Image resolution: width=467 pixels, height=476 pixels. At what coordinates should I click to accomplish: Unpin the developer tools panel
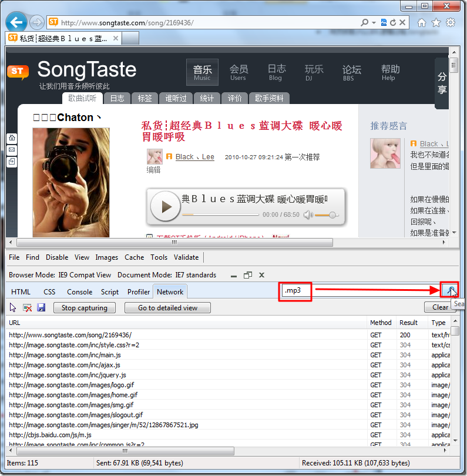pyautogui.click(x=248, y=275)
